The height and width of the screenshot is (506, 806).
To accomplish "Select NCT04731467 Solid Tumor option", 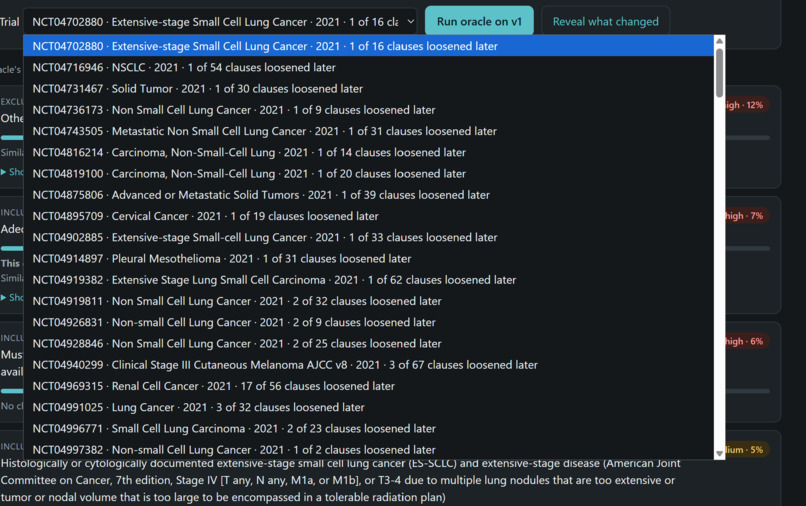I will click(369, 88).
